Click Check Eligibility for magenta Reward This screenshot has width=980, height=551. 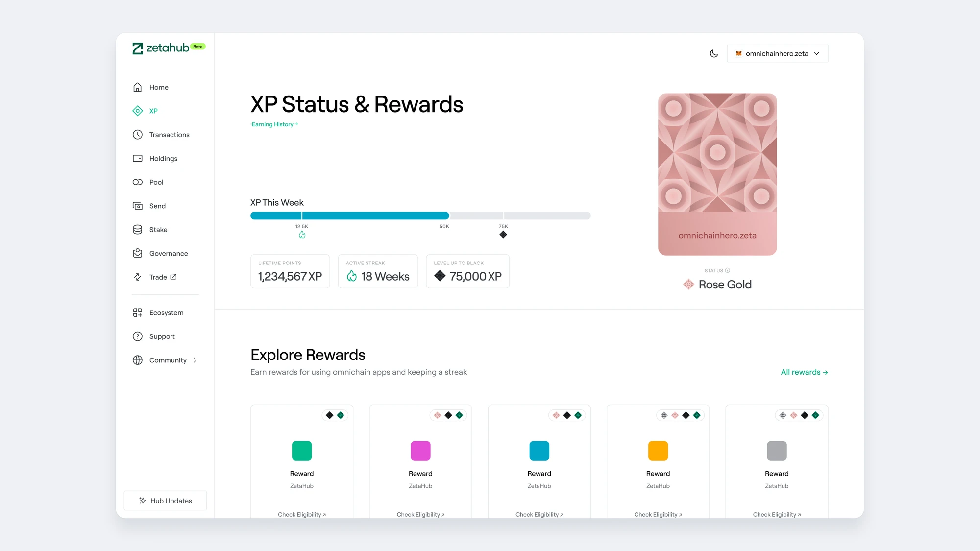[x=420, y=515]
